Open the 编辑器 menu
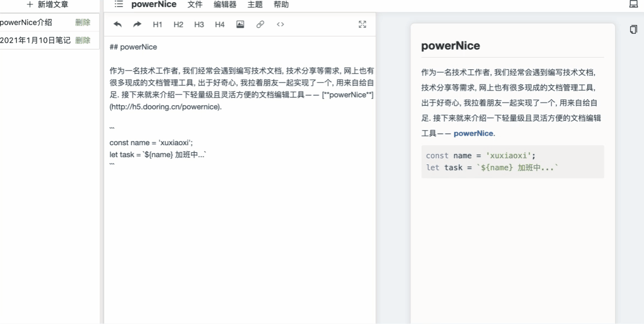Image resolution: width=644 pixels, height=324 pixels. point(225,4)
